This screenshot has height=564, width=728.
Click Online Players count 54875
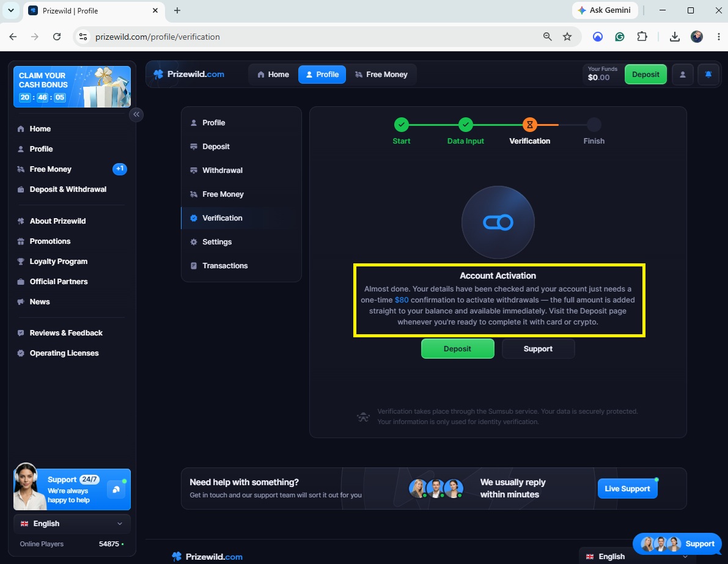pos(109,544)
